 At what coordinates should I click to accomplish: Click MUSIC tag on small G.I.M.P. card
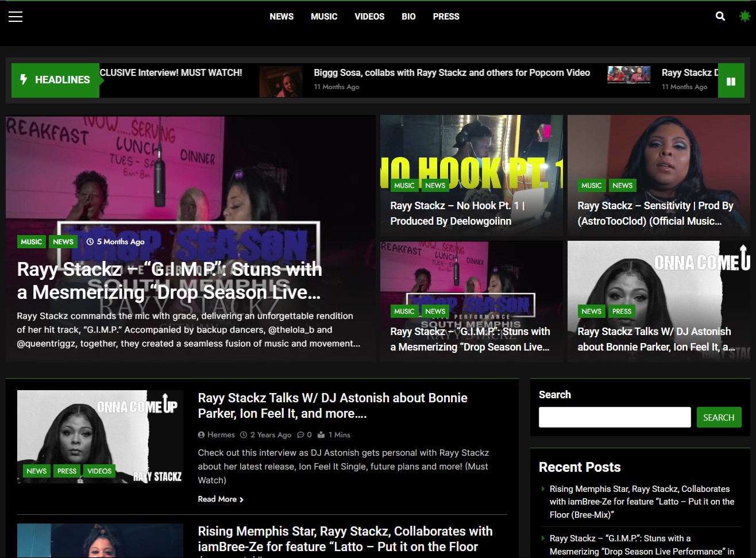pyautogui.click(x=404, y=311)
